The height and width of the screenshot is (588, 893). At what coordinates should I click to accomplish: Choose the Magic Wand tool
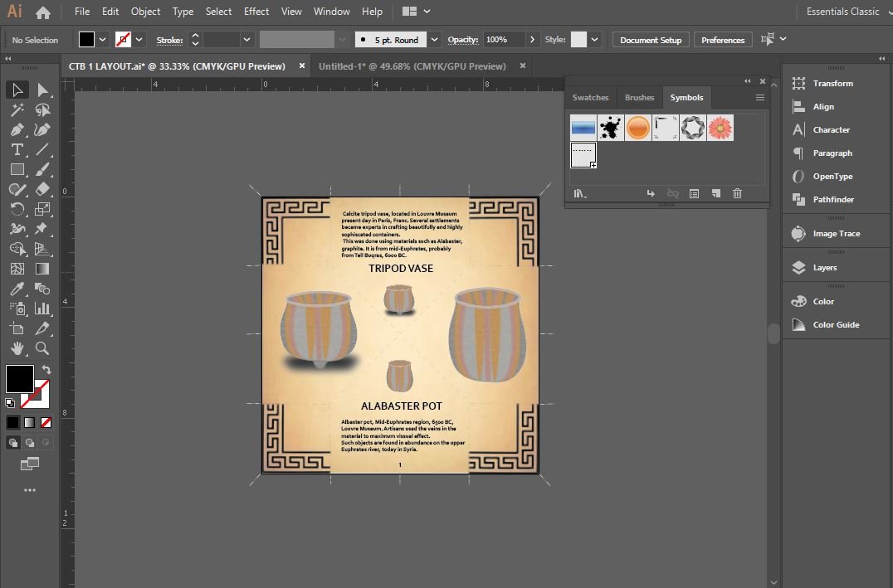pos(17,109)
